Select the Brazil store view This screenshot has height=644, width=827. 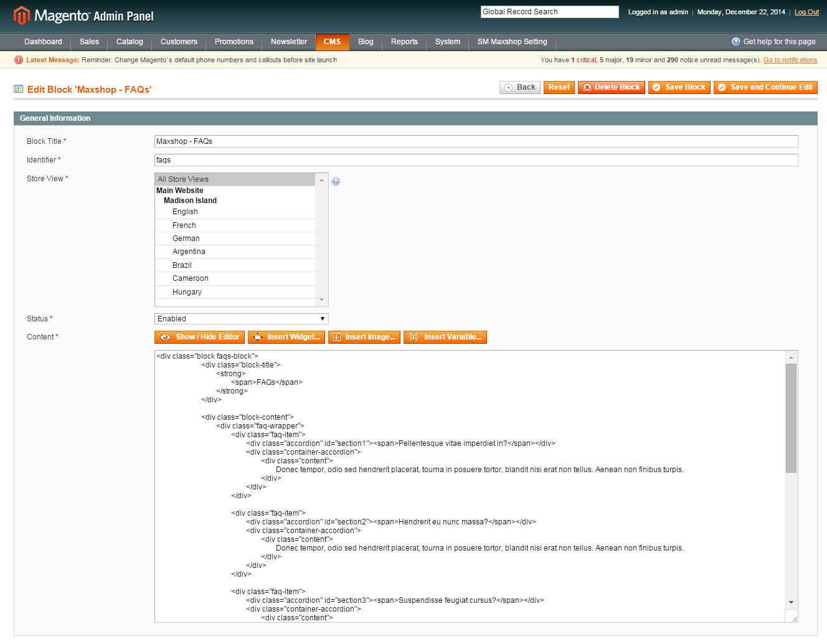(235, 265)
